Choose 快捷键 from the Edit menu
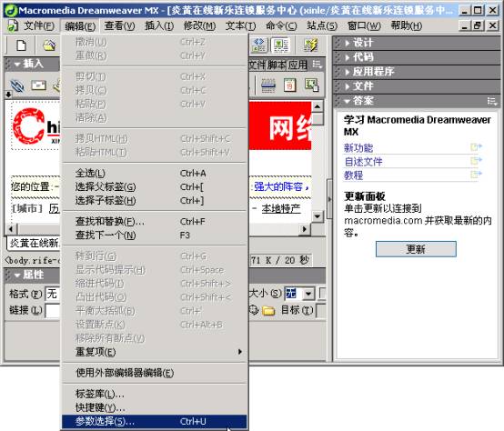 [155, 407]
